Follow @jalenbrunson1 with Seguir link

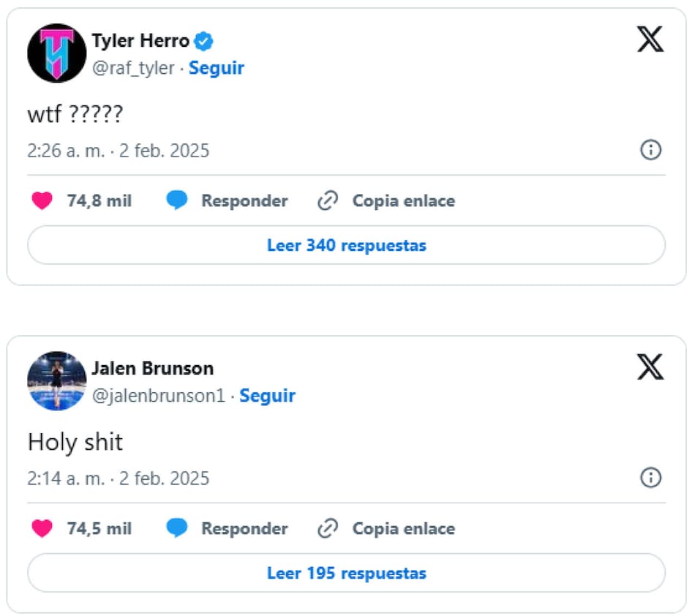click(x=268, y=396)
